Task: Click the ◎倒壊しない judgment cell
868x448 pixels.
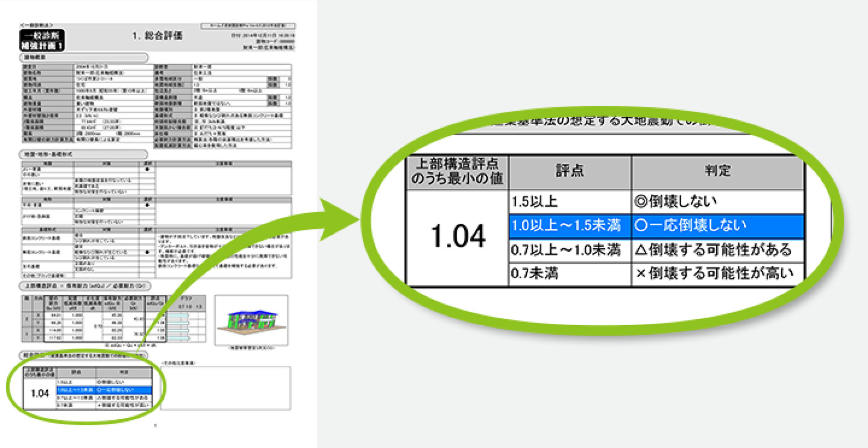Action: pyautogui.click(x=717, y=201)
